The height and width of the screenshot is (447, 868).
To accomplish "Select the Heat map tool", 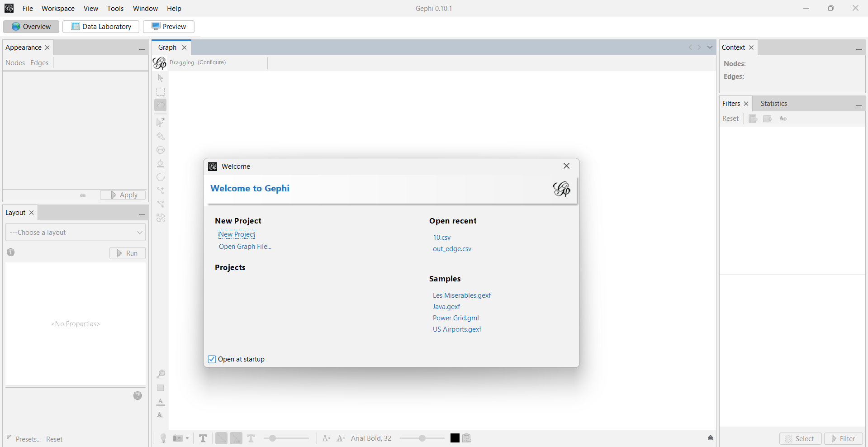I will 161,218.
